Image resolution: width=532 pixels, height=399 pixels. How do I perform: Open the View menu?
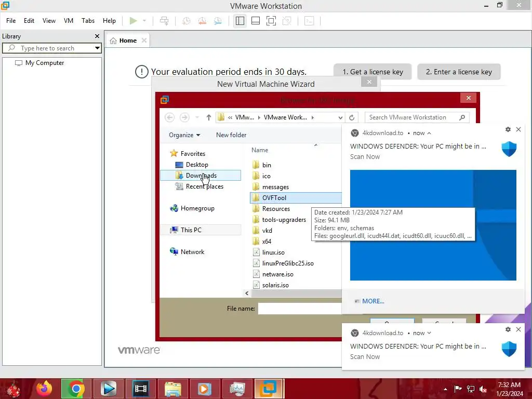click(x=49, y=21)
